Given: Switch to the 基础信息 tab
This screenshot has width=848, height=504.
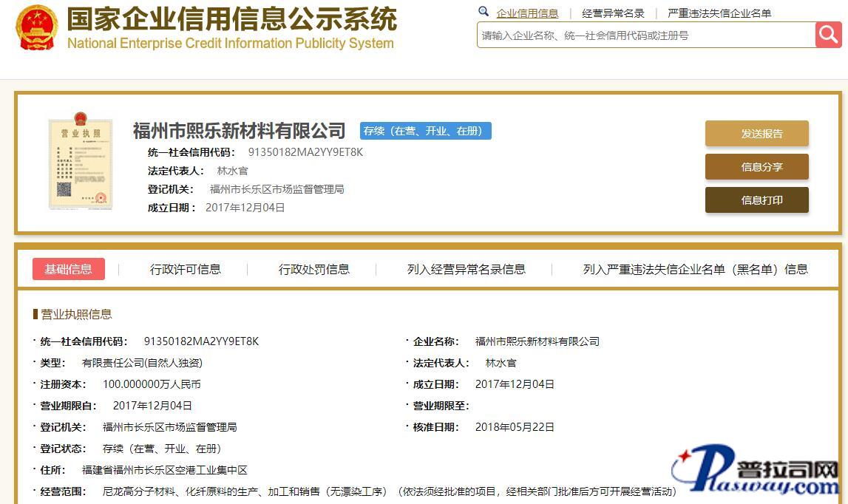Looking at the screenshot, I should [69, 269].
